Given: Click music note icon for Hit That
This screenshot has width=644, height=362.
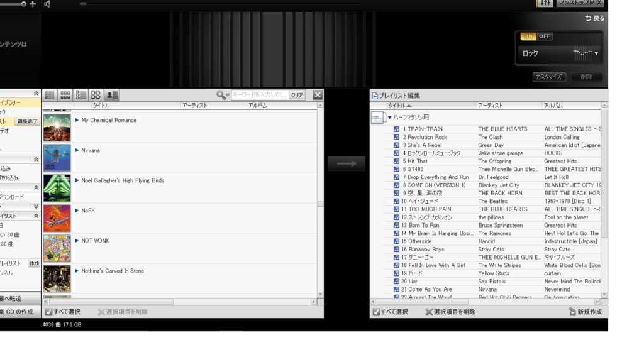Looking at the screenshot, I should pyautogui.click(x=396, y=162).
